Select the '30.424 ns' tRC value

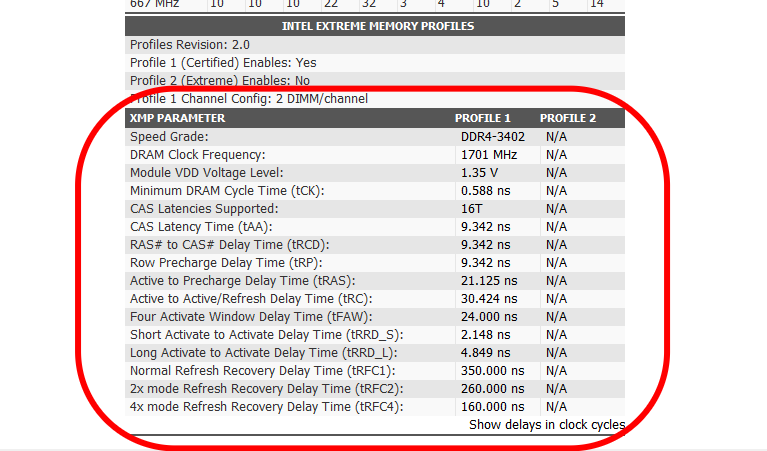(x=489, y=299)
